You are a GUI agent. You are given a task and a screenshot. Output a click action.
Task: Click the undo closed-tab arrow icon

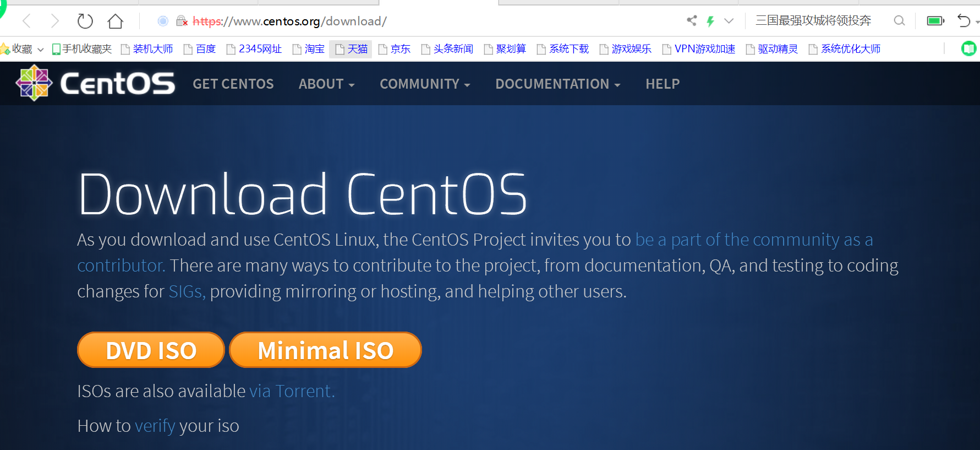click(963, 21)
